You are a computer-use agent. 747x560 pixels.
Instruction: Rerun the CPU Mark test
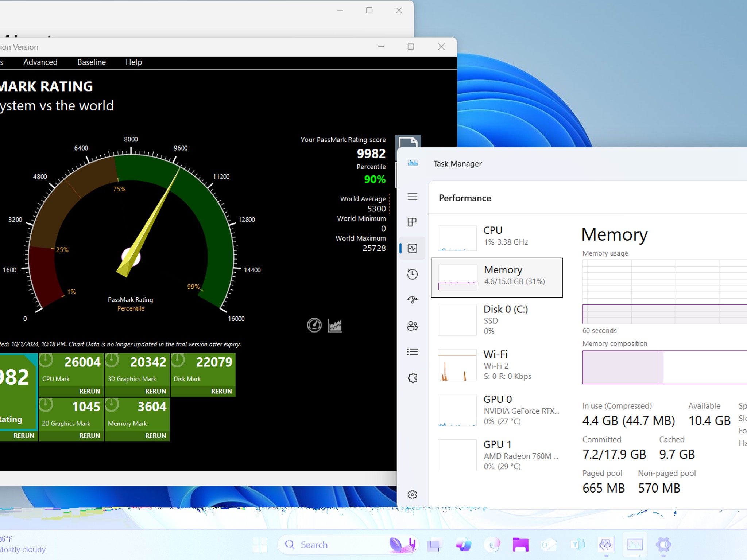tap(90, 391)
